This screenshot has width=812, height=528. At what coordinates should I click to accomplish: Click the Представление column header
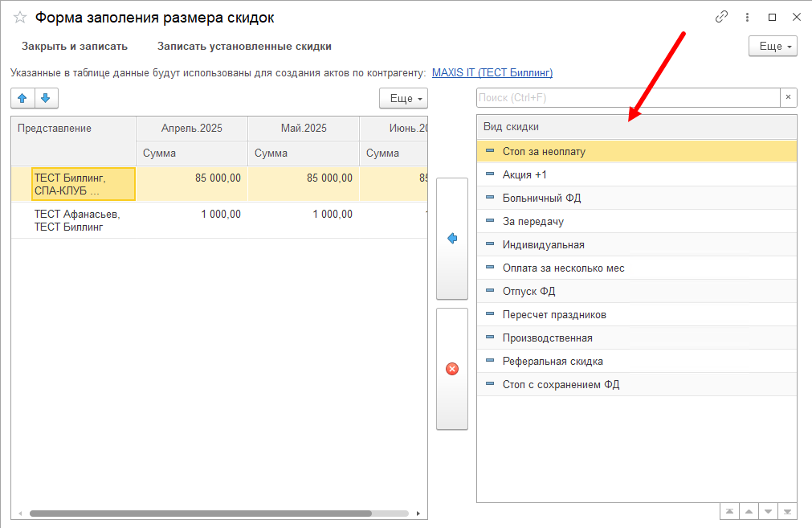74,141
